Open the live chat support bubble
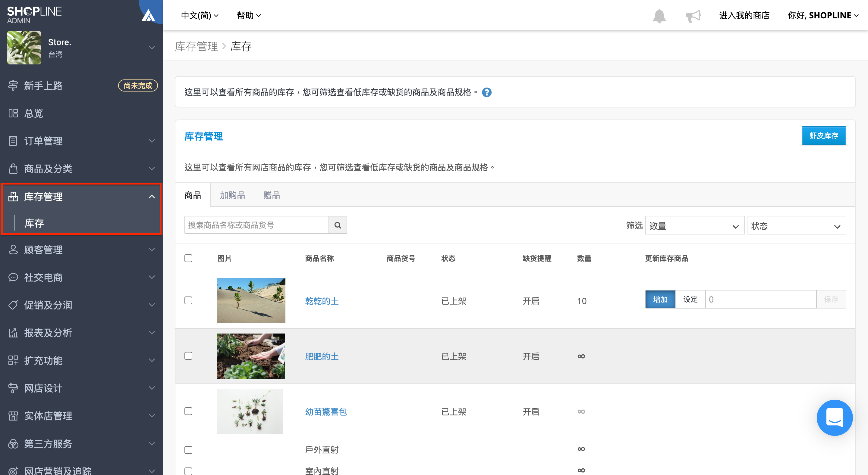The image size is (868, 475). click(834, 418)
